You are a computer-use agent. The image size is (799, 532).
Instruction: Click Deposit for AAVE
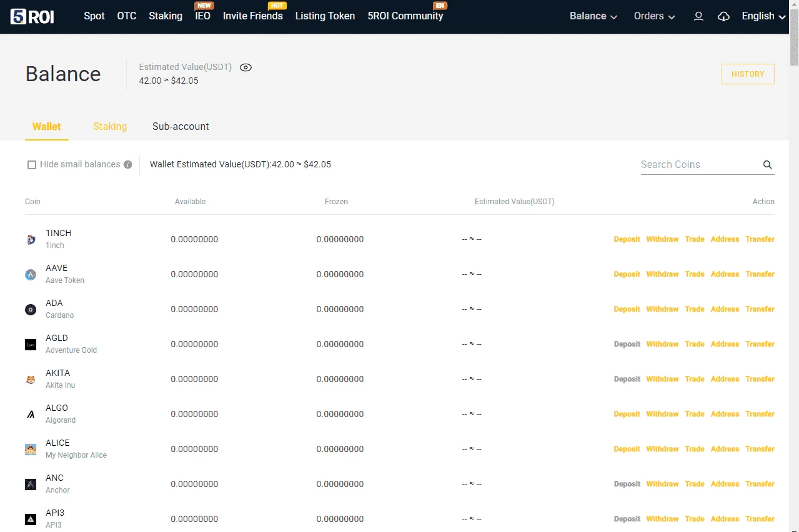click(x=627, y=274)
